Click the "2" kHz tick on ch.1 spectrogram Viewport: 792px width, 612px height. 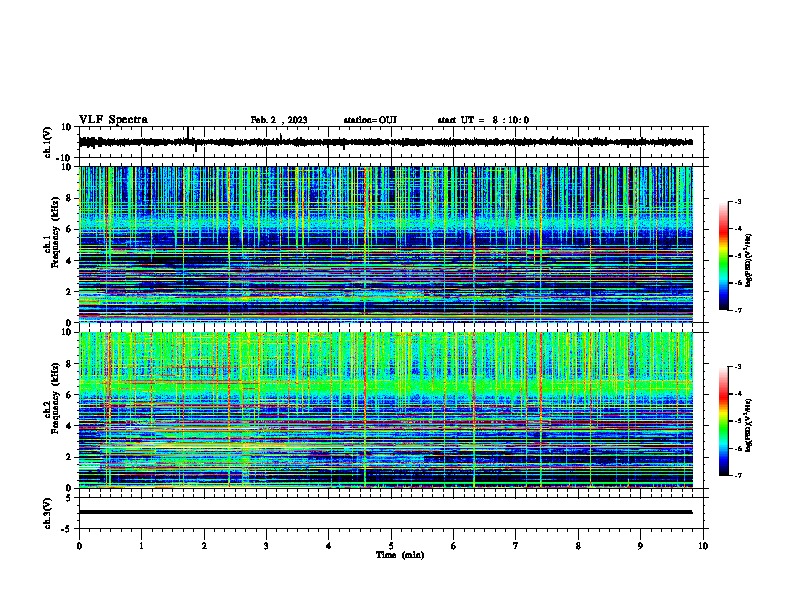(70, 291)
